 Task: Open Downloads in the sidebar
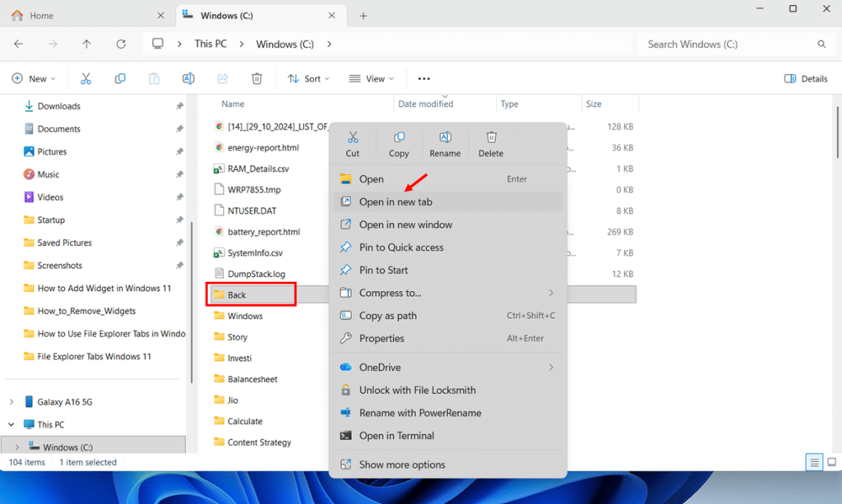coord(58,106)
